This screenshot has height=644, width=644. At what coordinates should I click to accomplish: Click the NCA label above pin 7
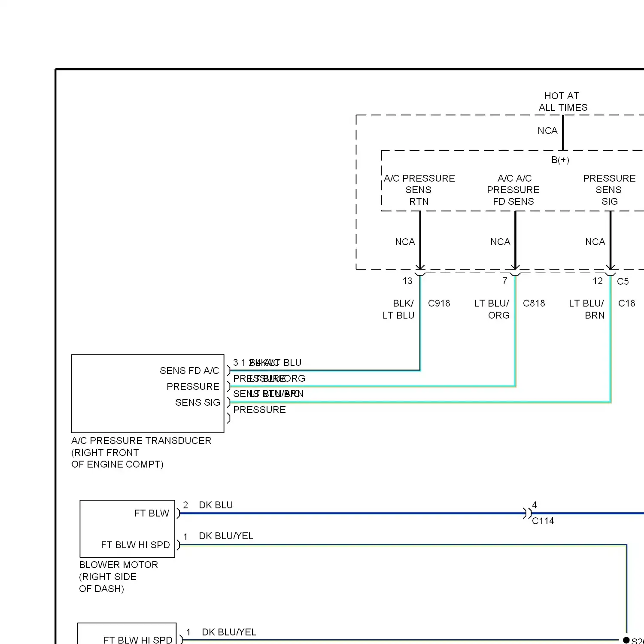[500, 242]
